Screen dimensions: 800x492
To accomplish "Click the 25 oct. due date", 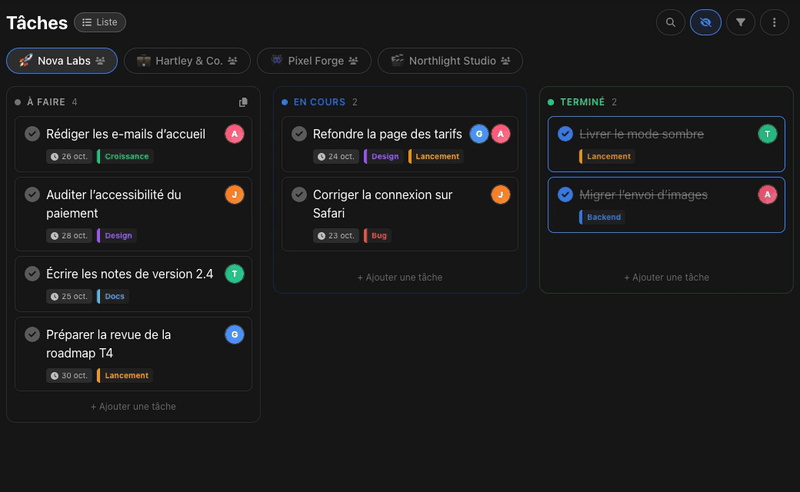I will (69, 296).
